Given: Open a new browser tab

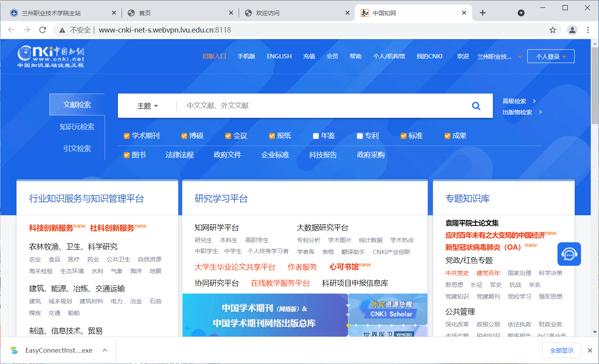Looking at the screenshot, I should (483, 13).
